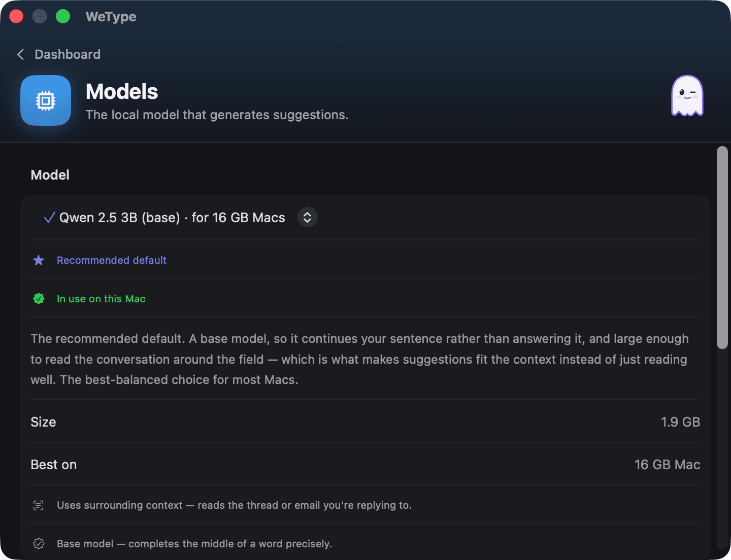Select the 'Size' row label
The image size is (731, 560).
43,422
